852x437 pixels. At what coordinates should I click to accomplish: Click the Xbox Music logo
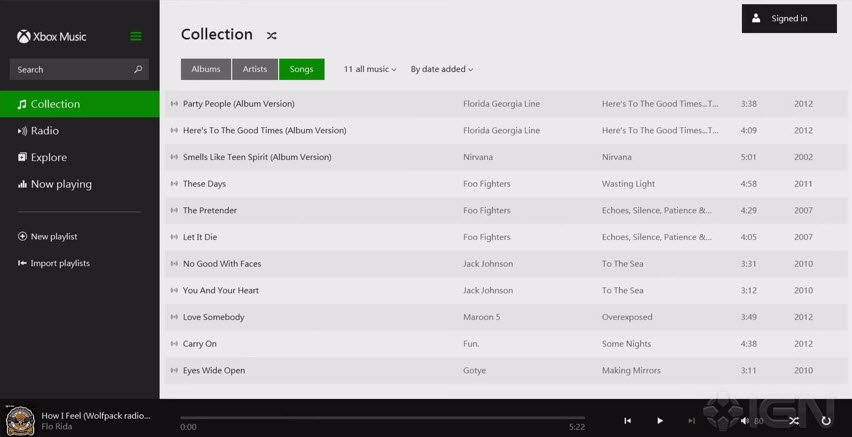click(52, 37)
